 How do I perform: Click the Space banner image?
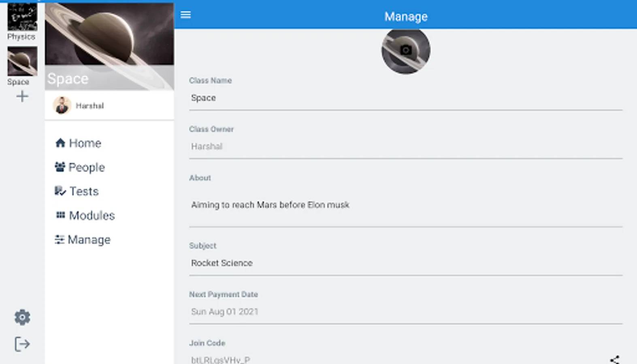pyautogui.click(x=109, y=47)
